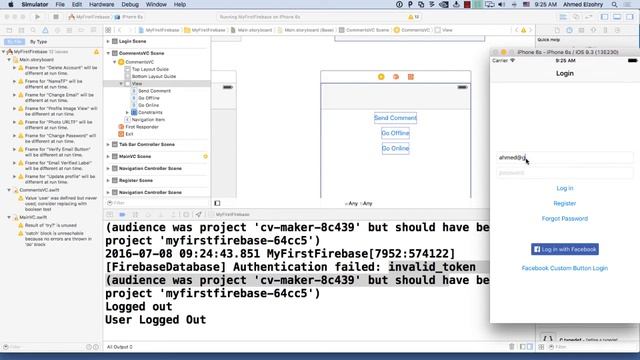Expand the Tab Bar Controller Scene
Viewport: 640px width, 360px height.
108,144
